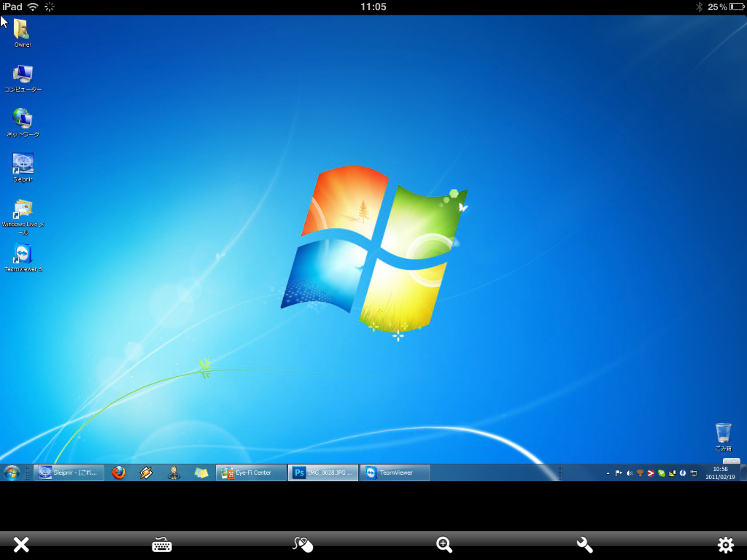This screenshot has height=560, width=747.
Task: Open the wrench tools menu
Action: pos(584,544)
